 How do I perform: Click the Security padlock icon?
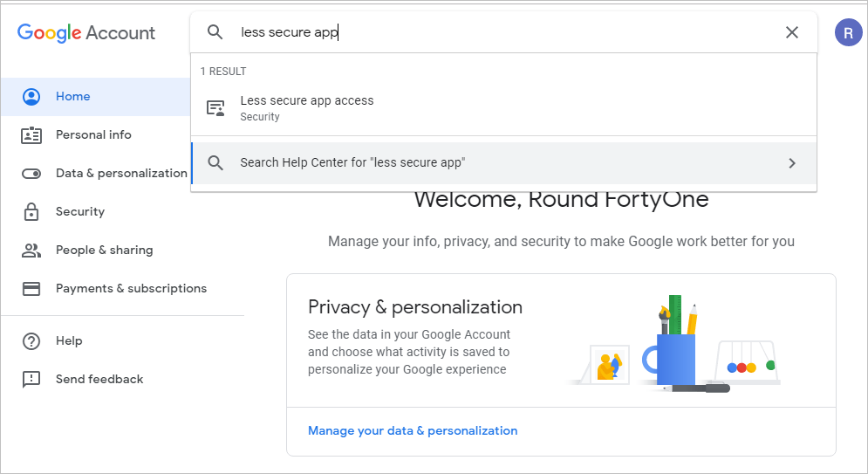click(31, 212)
